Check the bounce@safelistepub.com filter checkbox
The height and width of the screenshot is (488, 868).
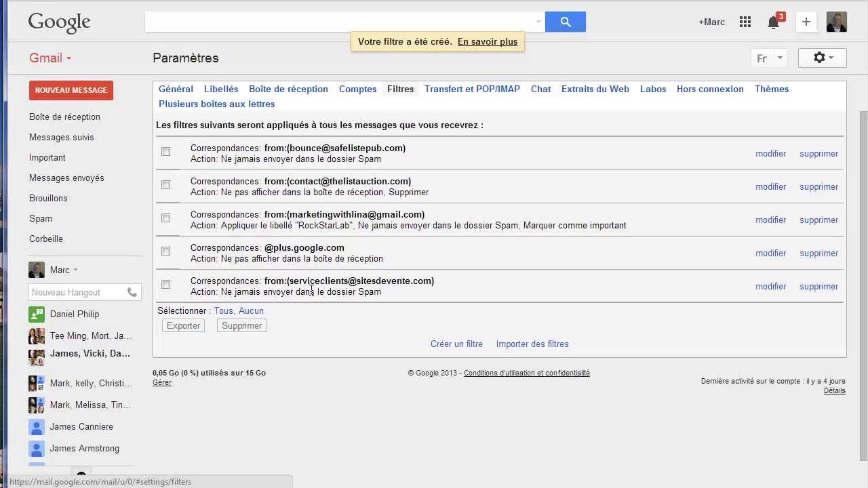[x=165, y=151]
